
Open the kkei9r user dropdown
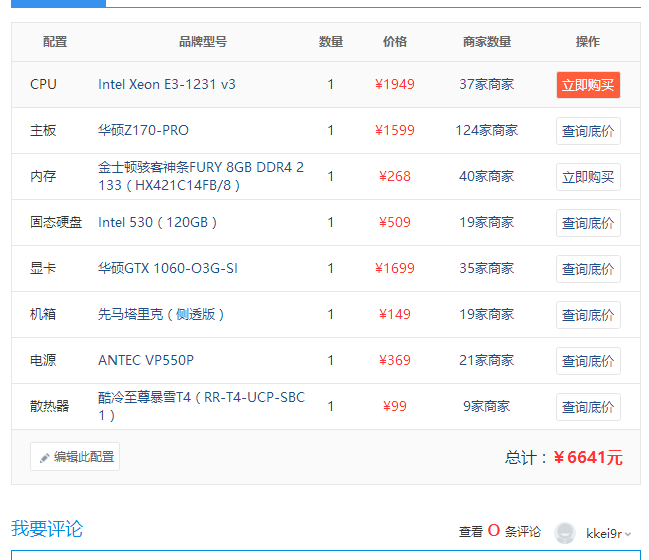pyautogui.click(x=608, y=534)
